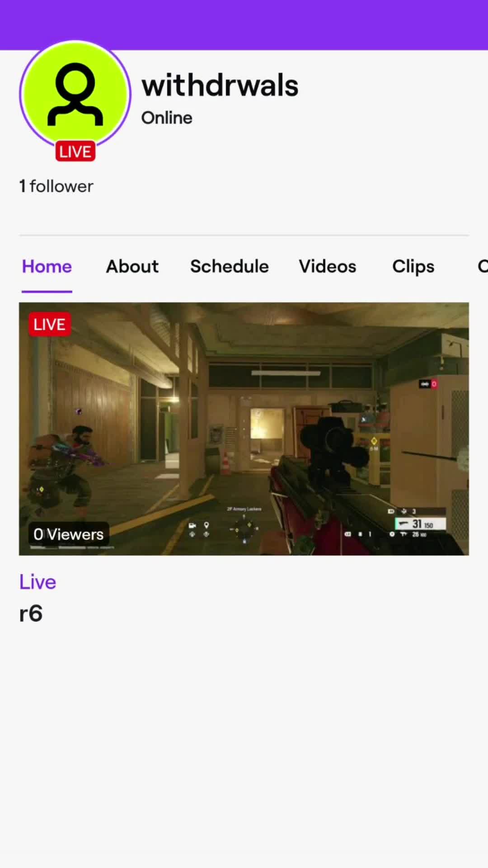Click the LIVE label on stream preview
This screenshot has width=488, height=868.
click(50, 325)
